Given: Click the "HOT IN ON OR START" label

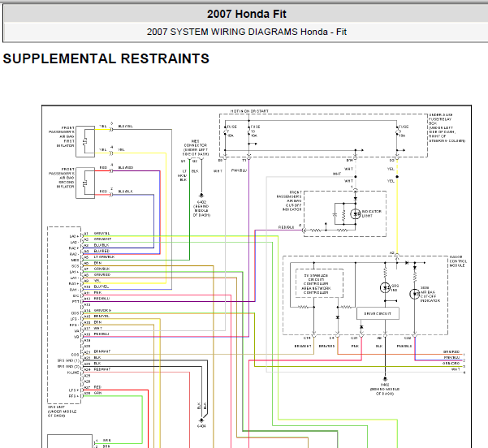Looking at the screenshot, I should [249, 111].
